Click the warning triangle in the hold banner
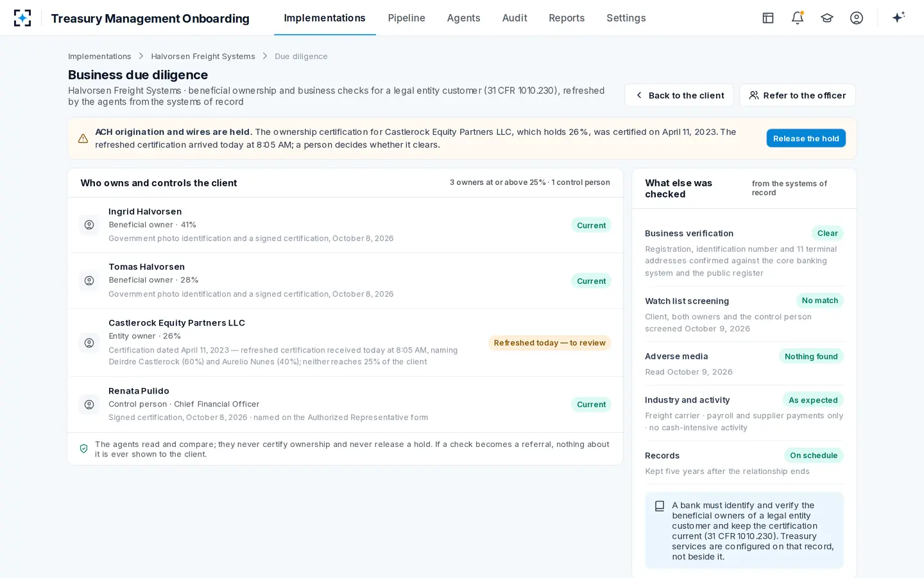Viewport: 924px width, 578px height. 83,139
